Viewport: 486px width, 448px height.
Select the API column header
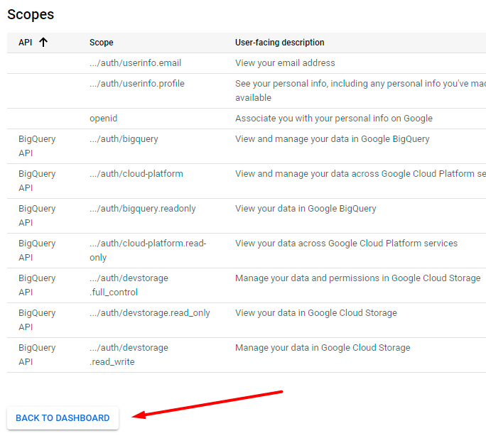tap(26, 43)
